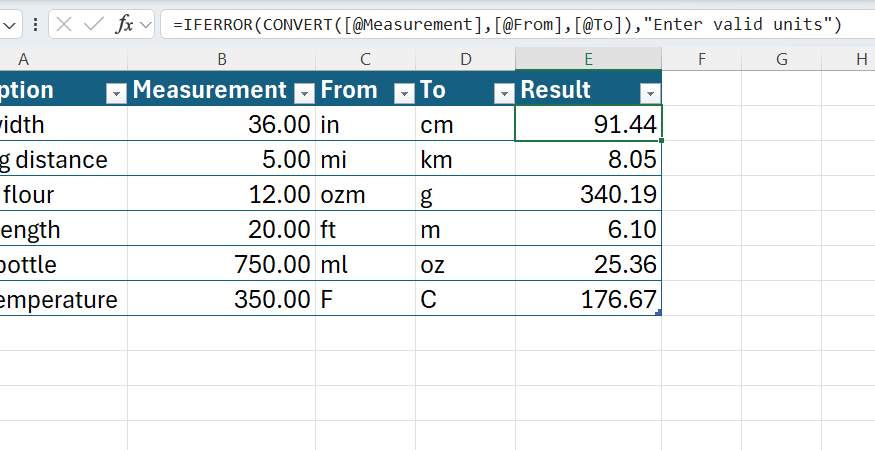Click the Cancel X icon in formula bar

(x=64, y=24)
